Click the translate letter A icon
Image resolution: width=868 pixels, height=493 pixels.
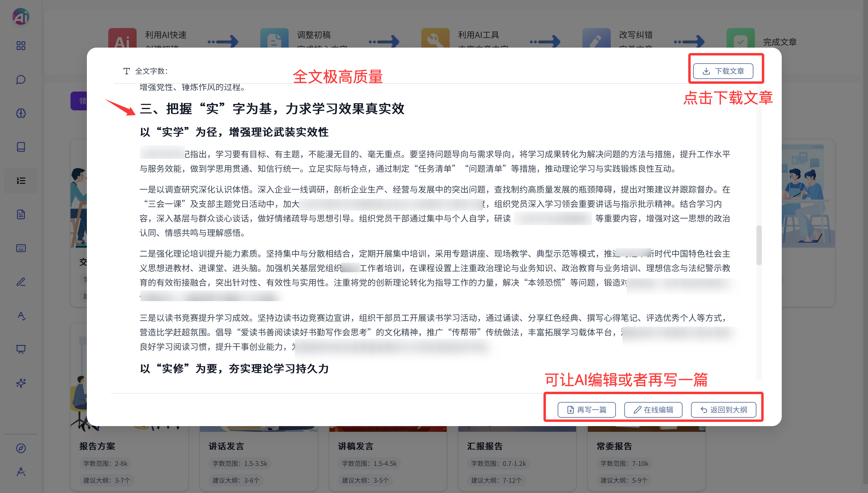pos(21,316)
